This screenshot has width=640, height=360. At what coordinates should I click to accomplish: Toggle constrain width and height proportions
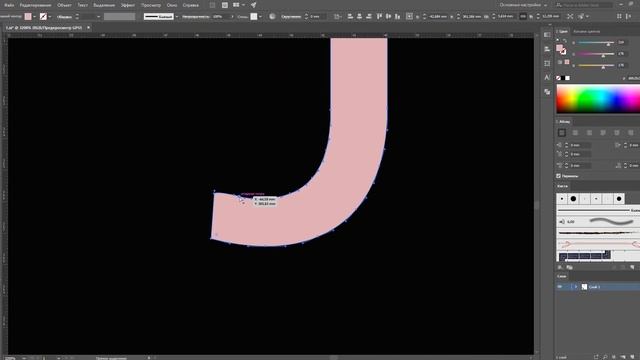coord(523,17)
